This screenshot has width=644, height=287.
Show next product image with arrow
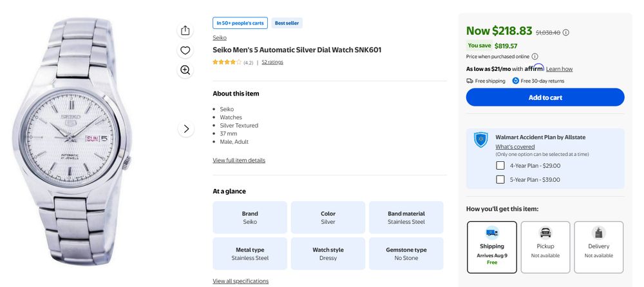[x=186, y=129]
